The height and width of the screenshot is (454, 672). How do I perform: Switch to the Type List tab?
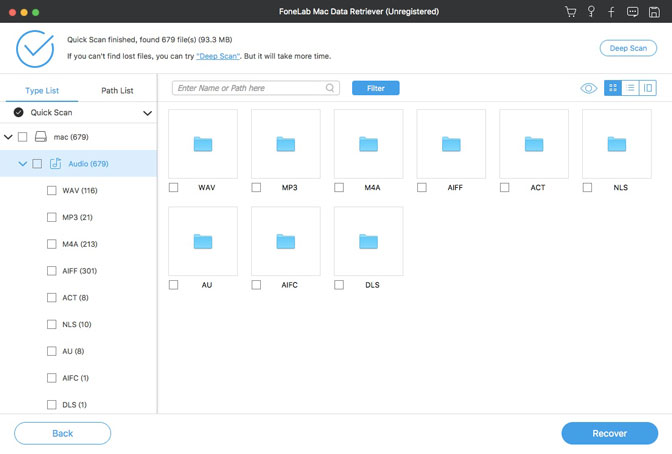(x=42, y=90)
